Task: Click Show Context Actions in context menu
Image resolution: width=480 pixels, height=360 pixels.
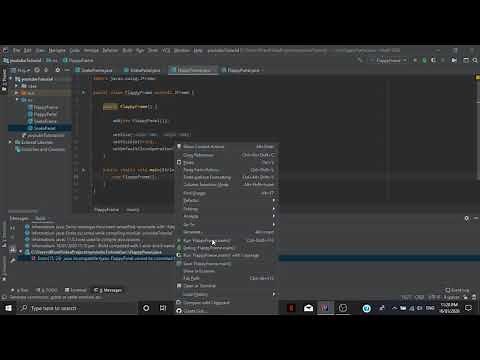Action: point(227,147)
